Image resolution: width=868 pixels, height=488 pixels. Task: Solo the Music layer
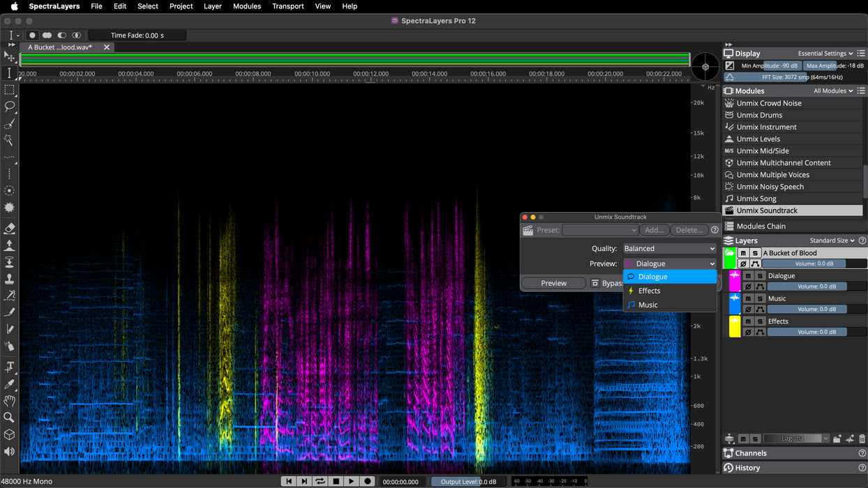point(760,298)
